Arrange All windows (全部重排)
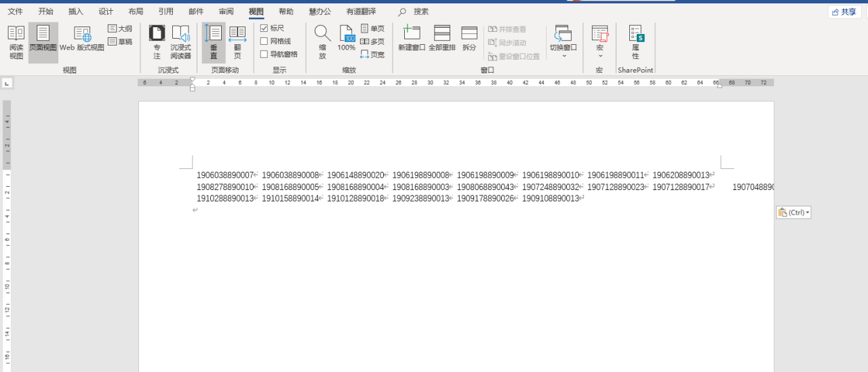Screen dimensions: 868x372 coord(442,39)
